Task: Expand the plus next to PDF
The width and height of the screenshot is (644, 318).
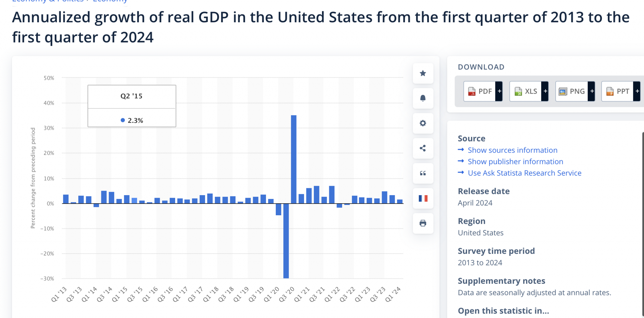Action: tap(499, 91)
